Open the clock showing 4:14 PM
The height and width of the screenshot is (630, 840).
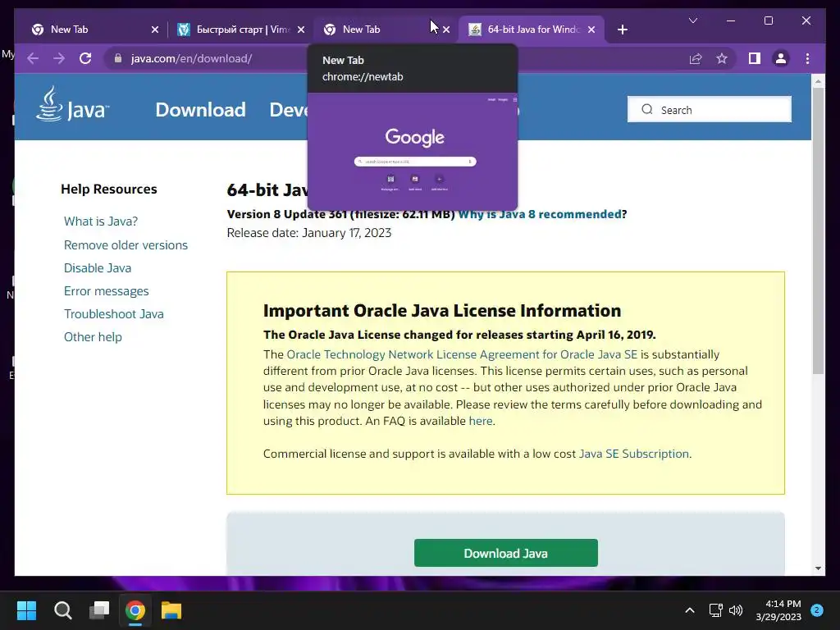[x=778, y=610]
